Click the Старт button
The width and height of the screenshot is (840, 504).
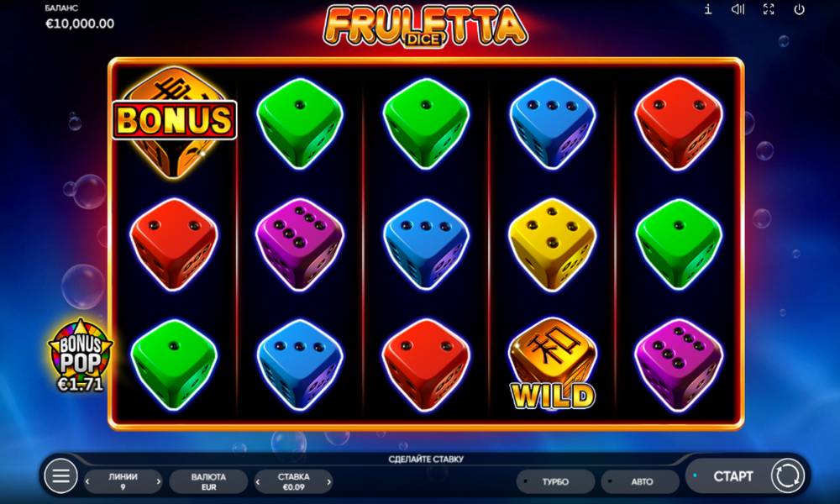point(732,476)
